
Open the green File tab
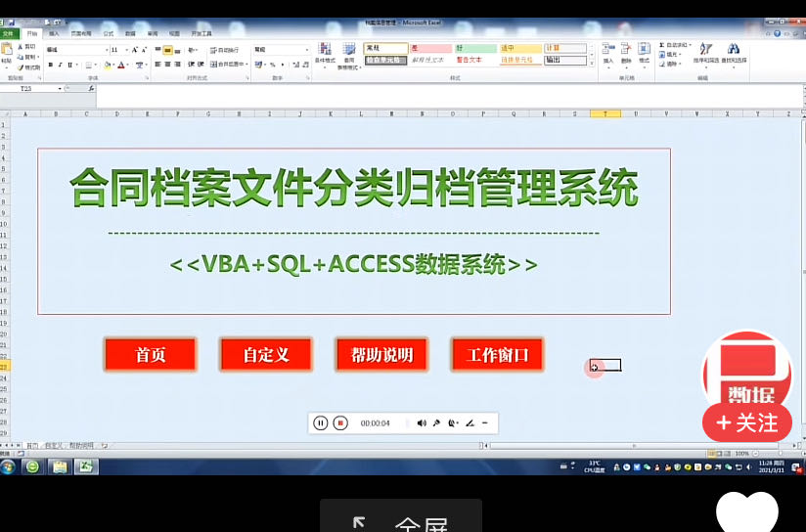pyautogui.click(x=9, y=34)
